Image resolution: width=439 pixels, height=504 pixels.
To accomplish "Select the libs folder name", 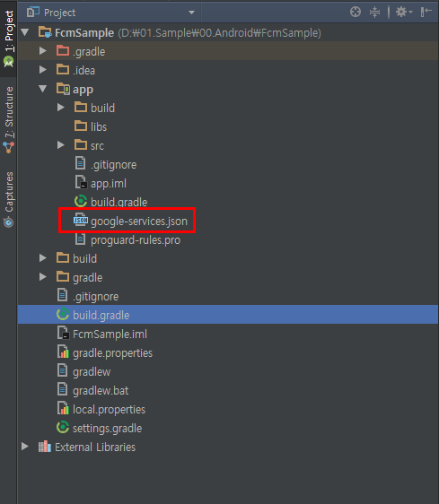I will 99,127.
